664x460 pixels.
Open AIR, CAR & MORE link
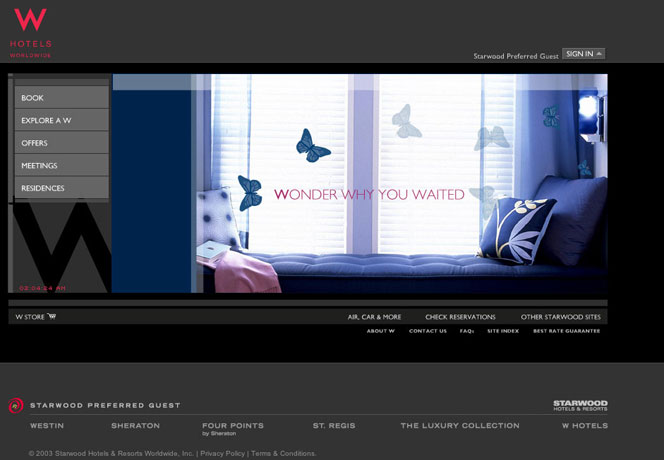pos(374,317)
